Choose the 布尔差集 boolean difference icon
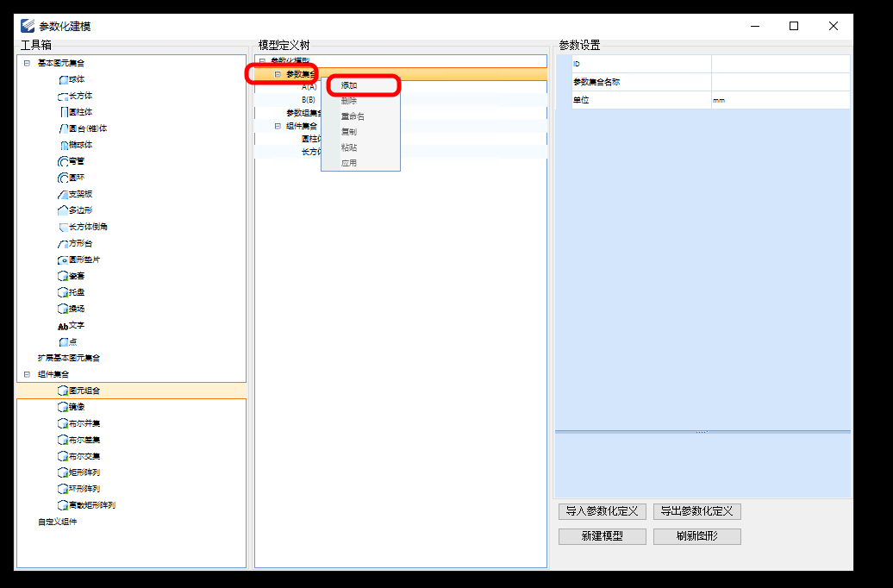Viewport: 893px width, 588px height. pos(63,440)
